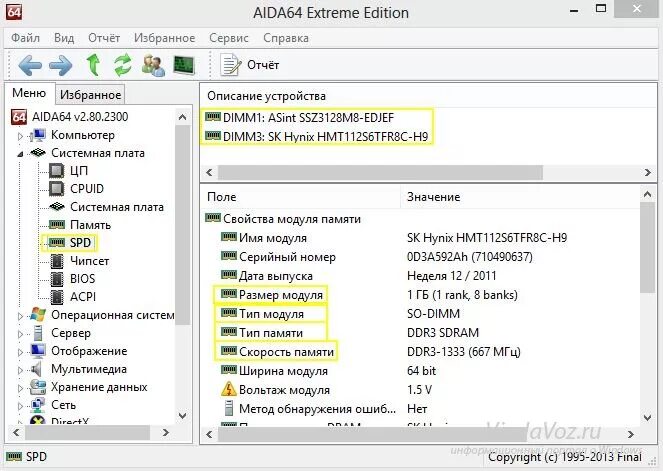663x471 pixels.
Task: Click the Метод обнаружения ошибок icon
Action: [229, 408]
